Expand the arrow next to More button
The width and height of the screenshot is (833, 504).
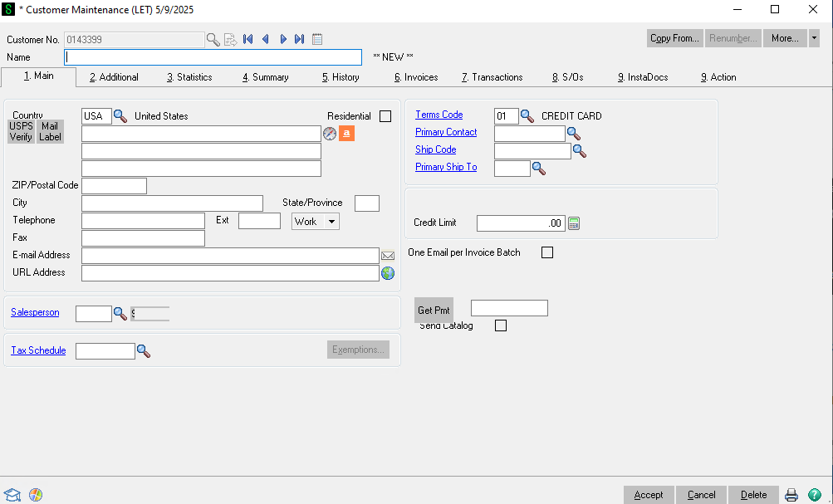coord(814,38)
